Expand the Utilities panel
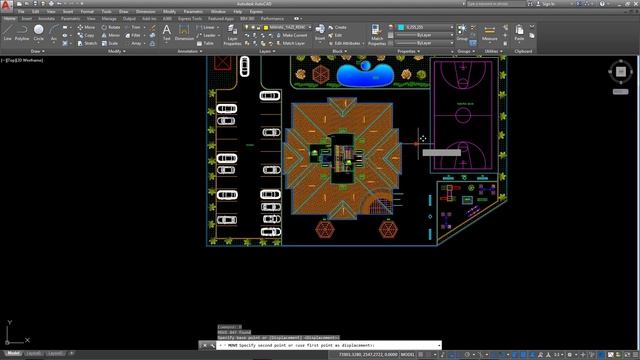The width and height of the screenshot is (640, 360). (x=493, y=51)
